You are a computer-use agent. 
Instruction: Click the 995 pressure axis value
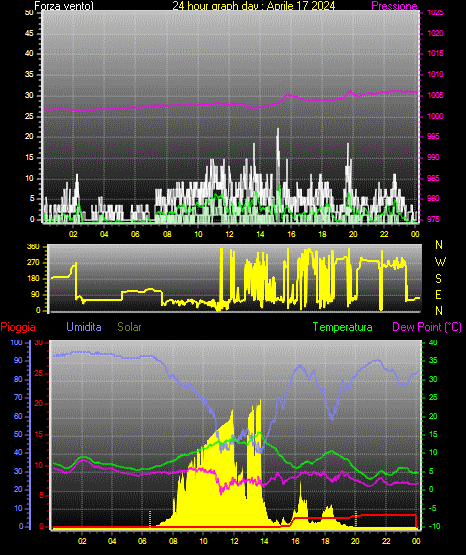pos(433,136)
